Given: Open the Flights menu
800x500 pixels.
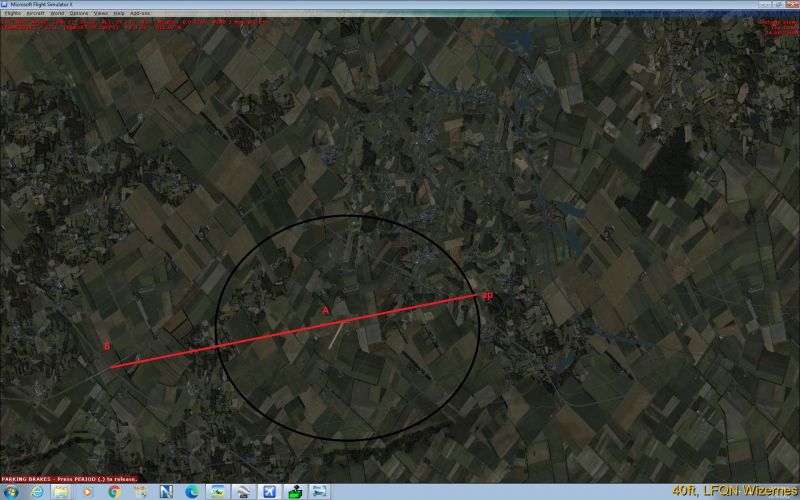Looking at the screenshot, I should (13, 13).
